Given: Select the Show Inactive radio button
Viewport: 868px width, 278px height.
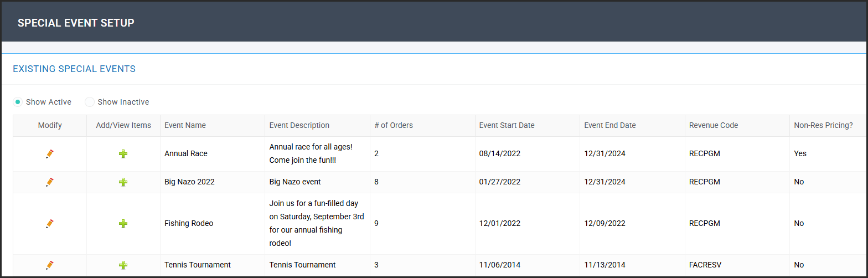Looking at the screenshot, I should tap(89, 102).
